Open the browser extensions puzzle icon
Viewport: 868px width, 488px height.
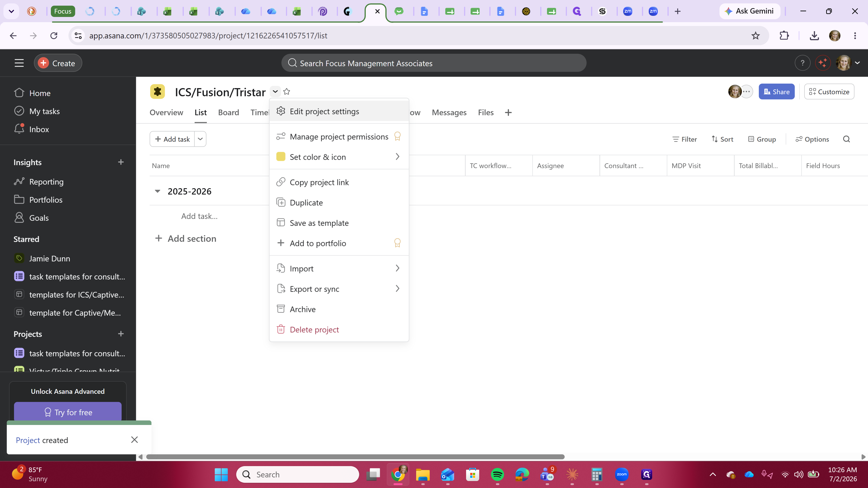pos(784,36)
